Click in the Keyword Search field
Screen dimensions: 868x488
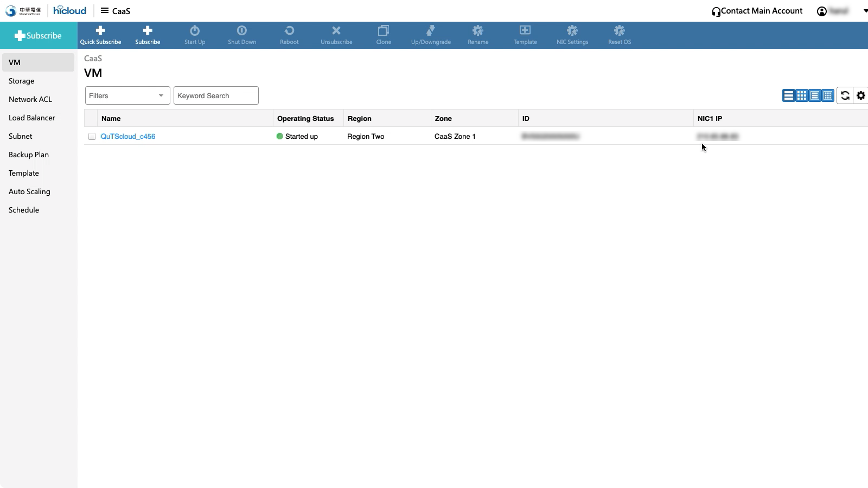click(x=216, y=95)
